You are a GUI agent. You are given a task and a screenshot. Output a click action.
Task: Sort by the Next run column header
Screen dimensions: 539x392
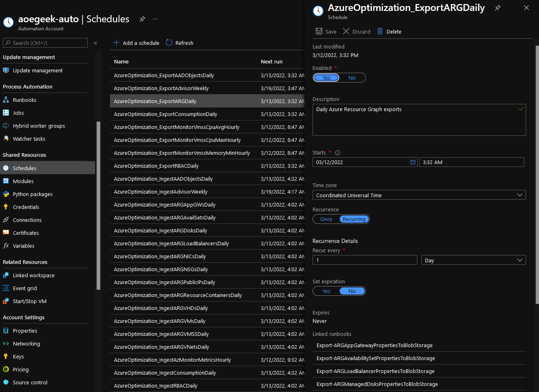pos(272,62)
